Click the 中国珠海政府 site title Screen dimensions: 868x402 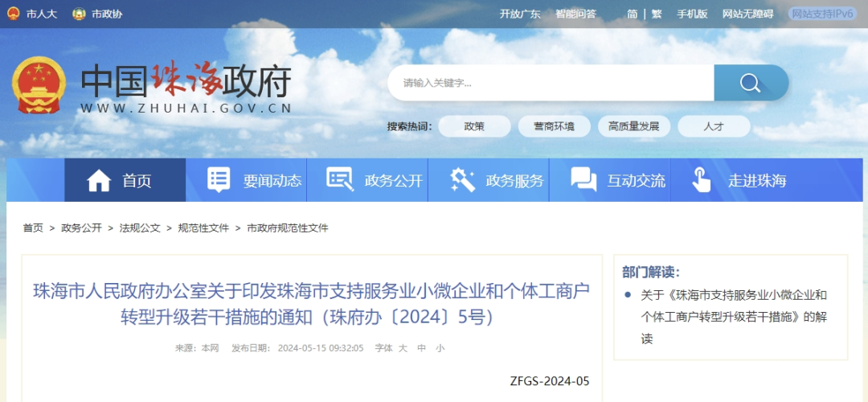coord(186,83)
